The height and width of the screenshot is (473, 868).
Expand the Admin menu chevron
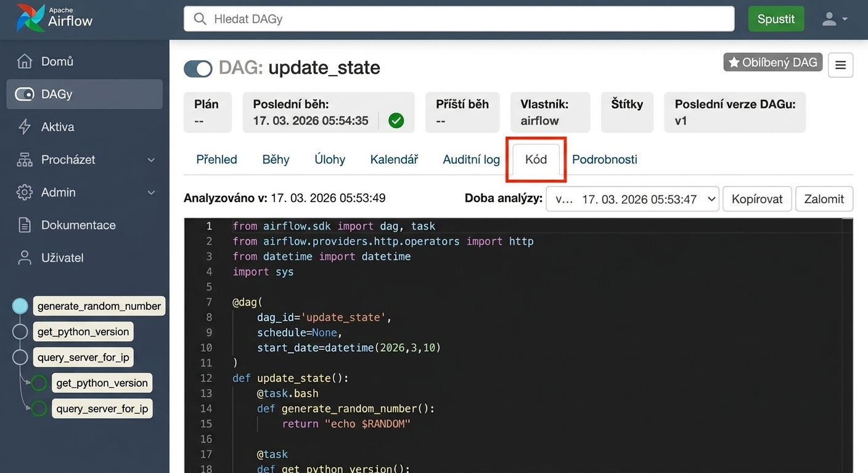(151, 193)
